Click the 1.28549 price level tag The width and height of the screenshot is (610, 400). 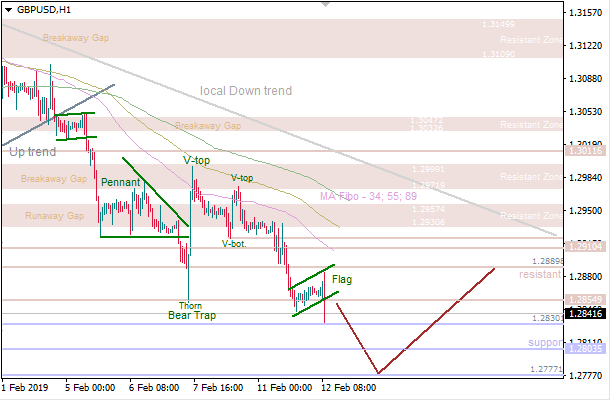point(586,299)
